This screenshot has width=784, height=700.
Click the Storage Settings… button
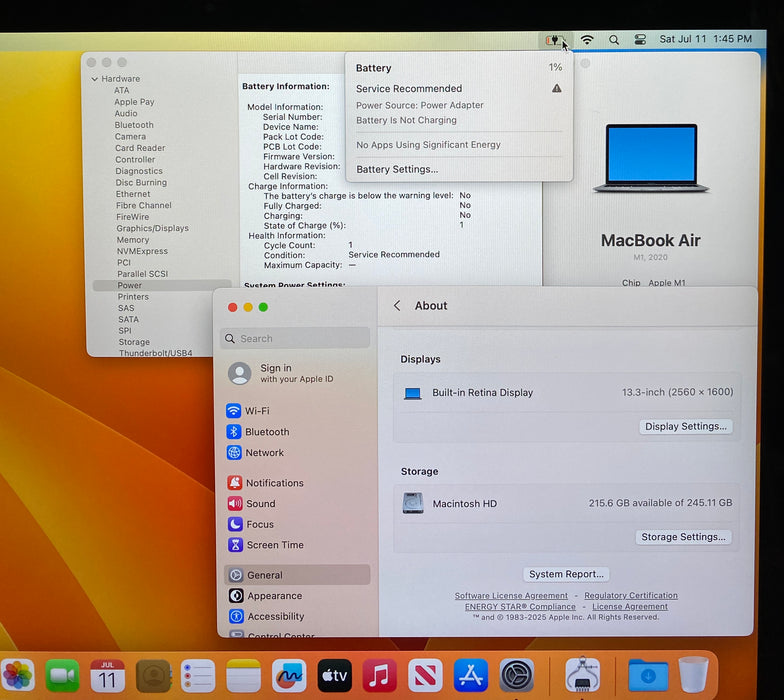(683, 537)
